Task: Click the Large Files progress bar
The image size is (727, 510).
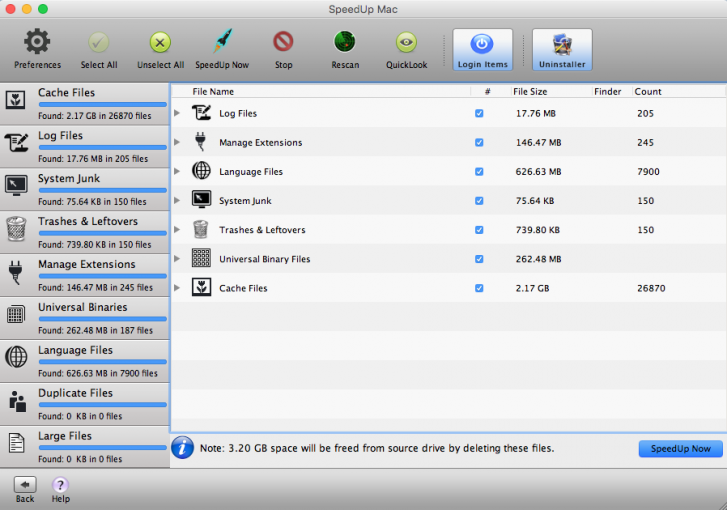Action: (x=102, y=448)
